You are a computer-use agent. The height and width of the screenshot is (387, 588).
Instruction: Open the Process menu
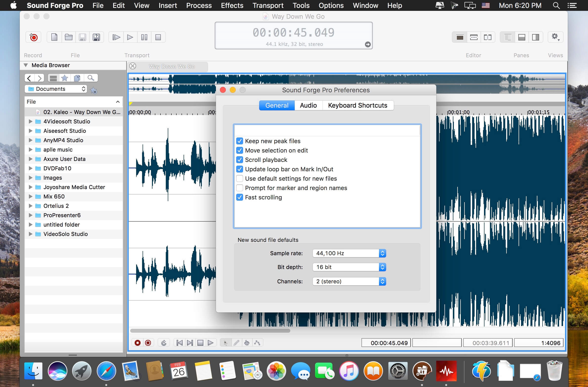pos(199,5)
